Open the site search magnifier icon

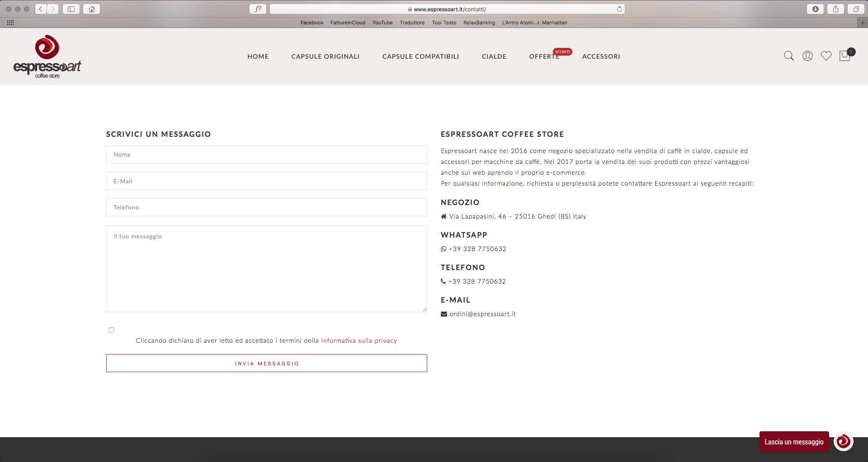click(789, 56)
